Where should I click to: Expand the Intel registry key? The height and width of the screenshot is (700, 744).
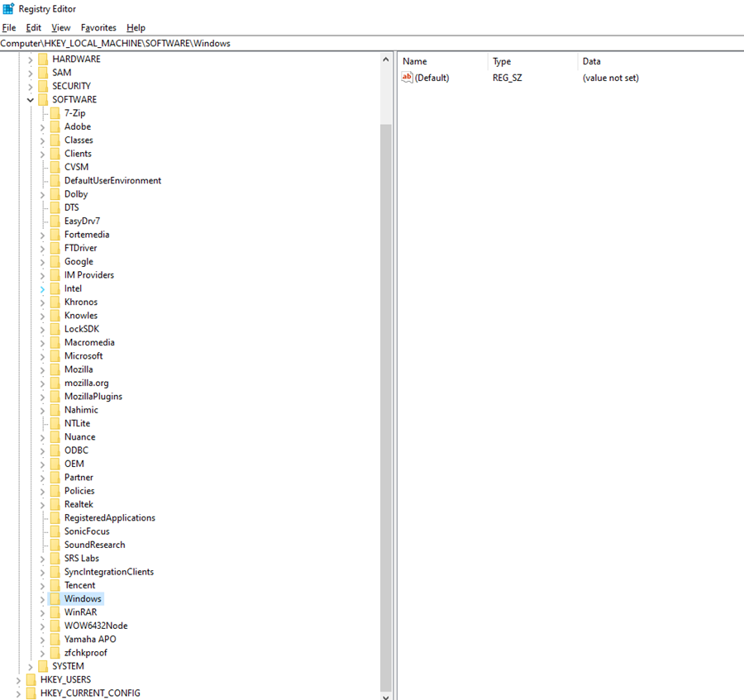43,288
